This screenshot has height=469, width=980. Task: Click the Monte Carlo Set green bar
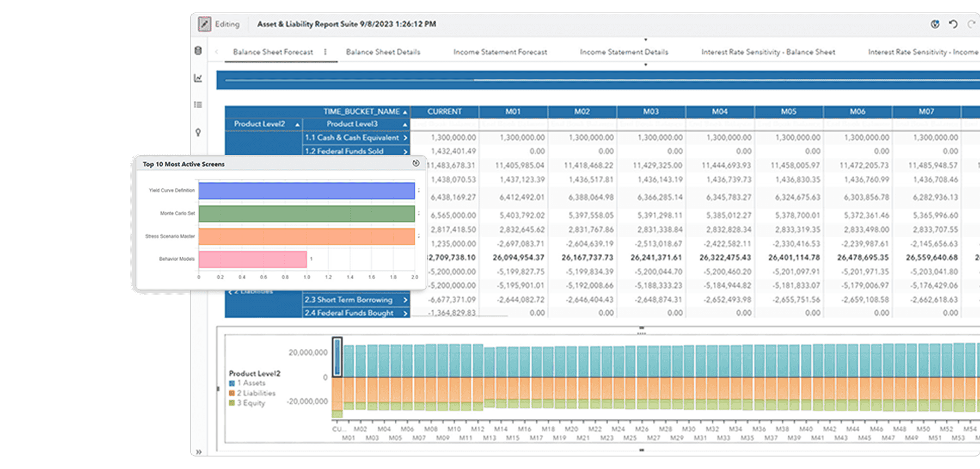coord(307,213)
